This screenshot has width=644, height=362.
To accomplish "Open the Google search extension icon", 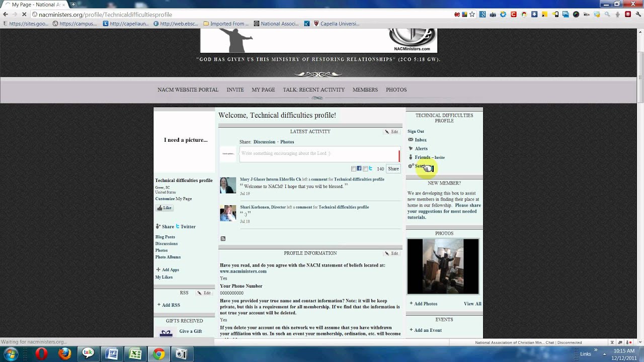I will [482, 15].
